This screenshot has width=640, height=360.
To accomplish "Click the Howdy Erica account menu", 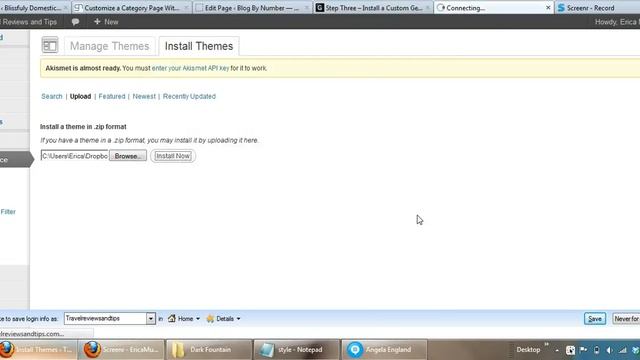I will click(617, 22).
